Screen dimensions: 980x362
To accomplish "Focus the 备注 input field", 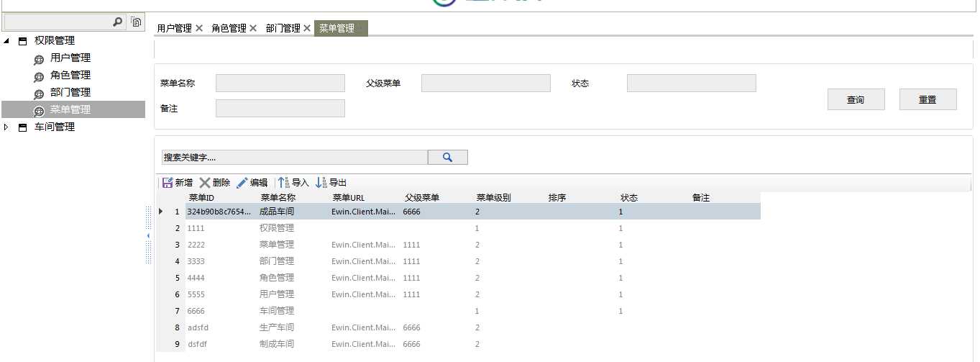I will click(x=280, y=108).
